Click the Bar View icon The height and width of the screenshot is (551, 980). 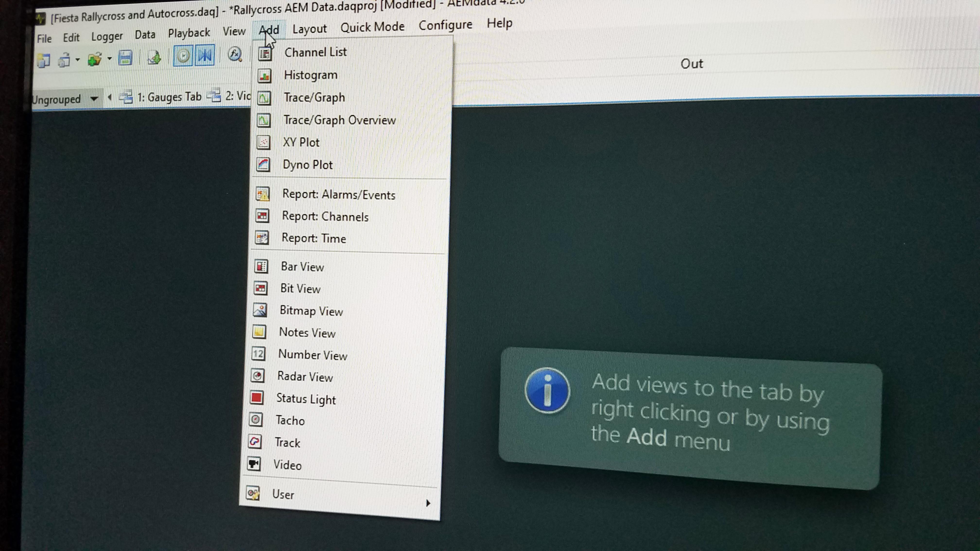(x=261, y=266)
